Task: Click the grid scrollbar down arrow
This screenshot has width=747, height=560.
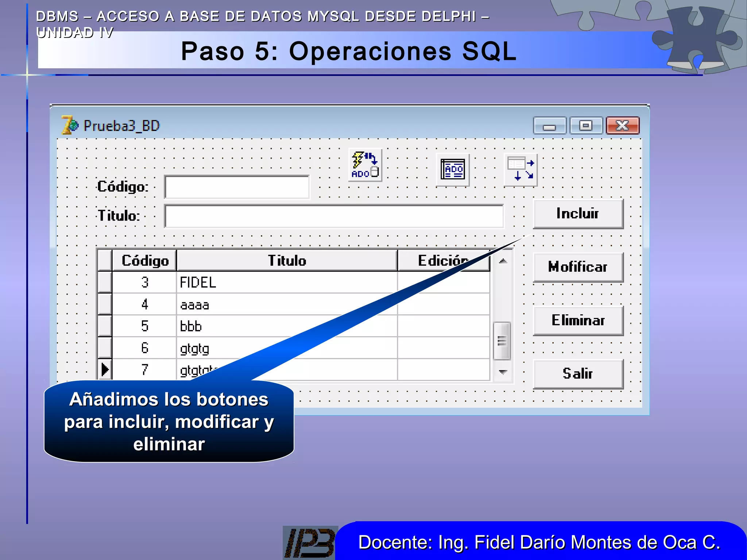Action: (x=503, y=372)
